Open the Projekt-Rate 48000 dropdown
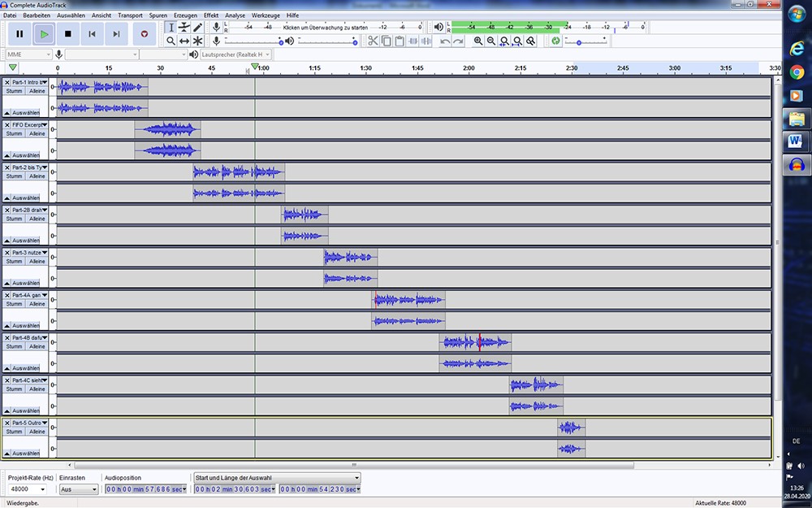The image size is (812, 508). (27, 489)
